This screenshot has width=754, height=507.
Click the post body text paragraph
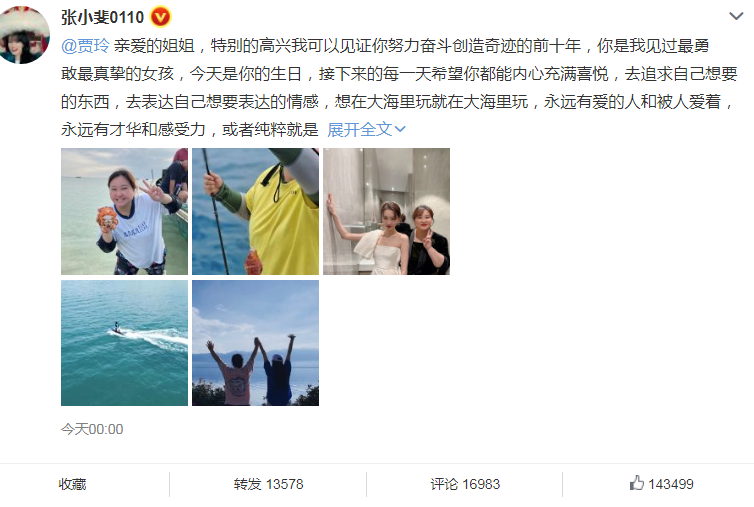pyautogui.click(x=399, y=88)
